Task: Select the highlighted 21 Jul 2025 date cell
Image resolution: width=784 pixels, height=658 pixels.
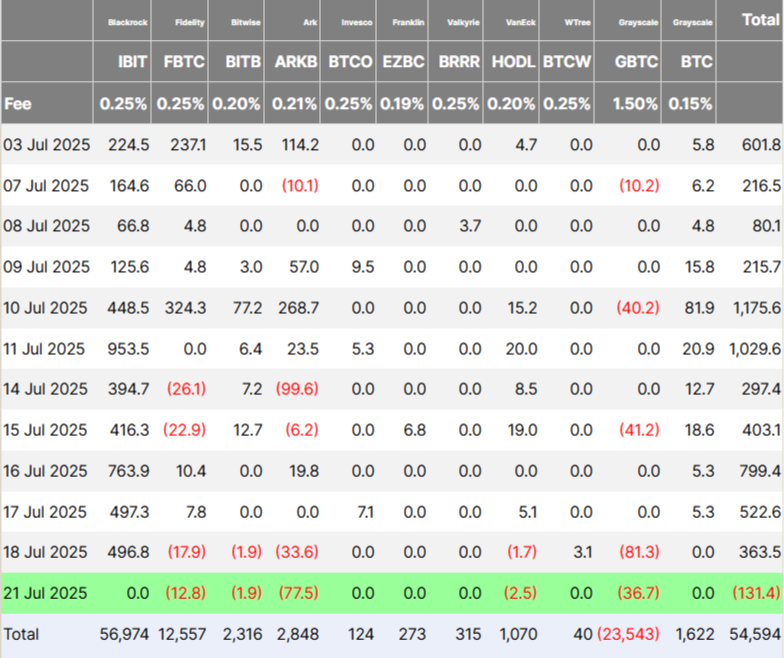Action: pos(45,594)
